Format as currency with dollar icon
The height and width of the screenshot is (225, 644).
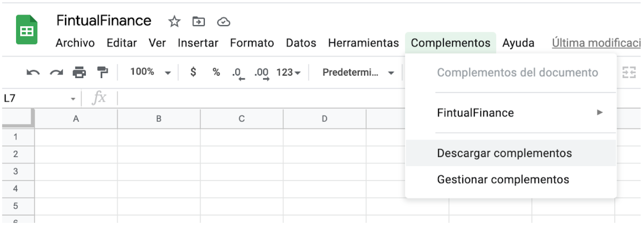point(193,72)
